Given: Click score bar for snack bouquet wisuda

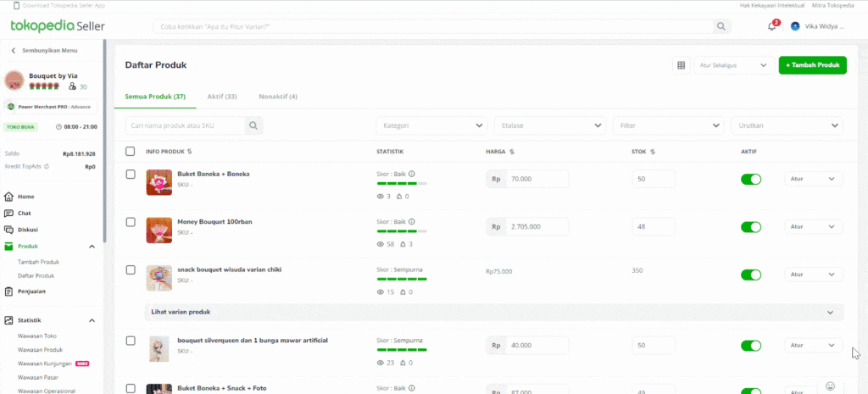Looking at the screenshot, I should point(401,279).
